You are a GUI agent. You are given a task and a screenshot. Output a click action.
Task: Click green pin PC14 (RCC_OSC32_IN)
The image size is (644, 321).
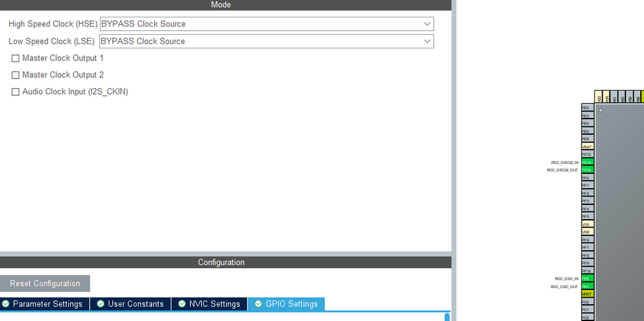pos(588,162)
